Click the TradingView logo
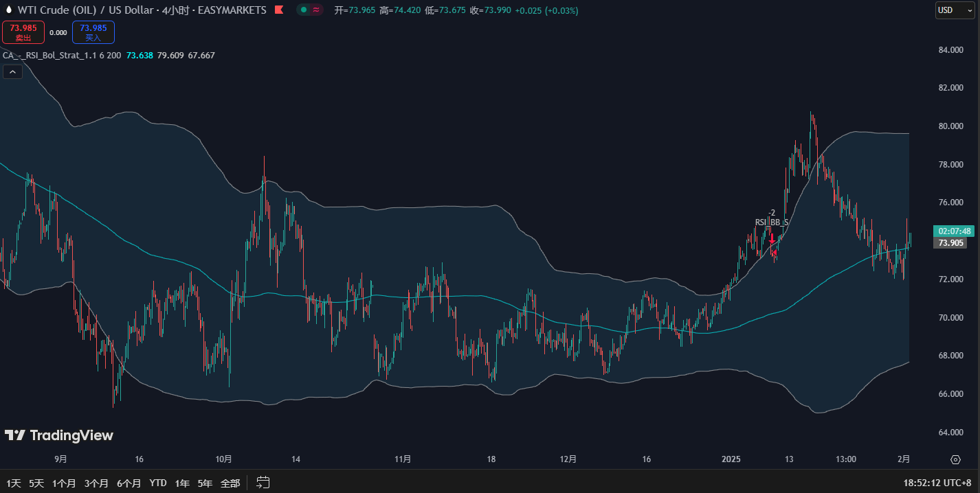The width and height of the screenshot is (980, 493). [x=59, y=435]
